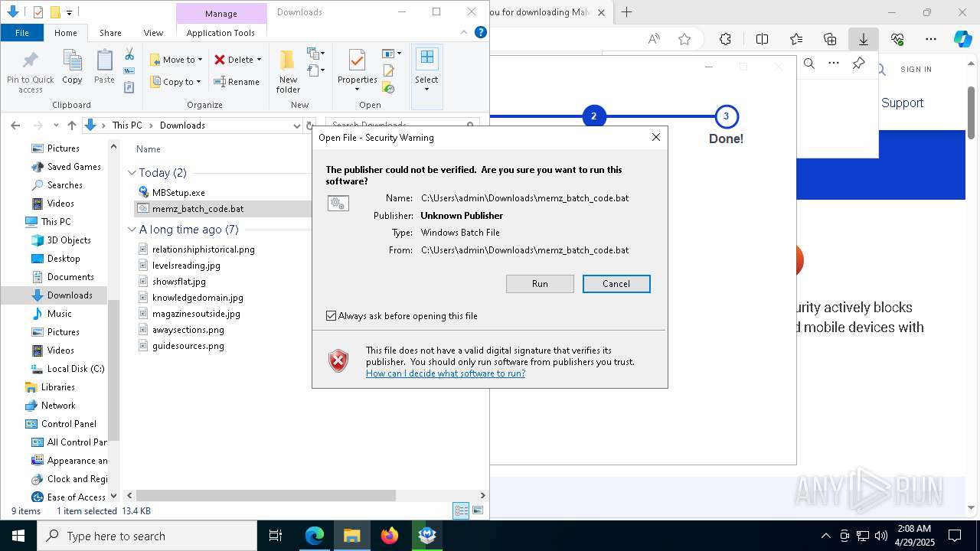Search in the Edge downloads flyout
The image size is (980, 551).
(x=809, y=64)
